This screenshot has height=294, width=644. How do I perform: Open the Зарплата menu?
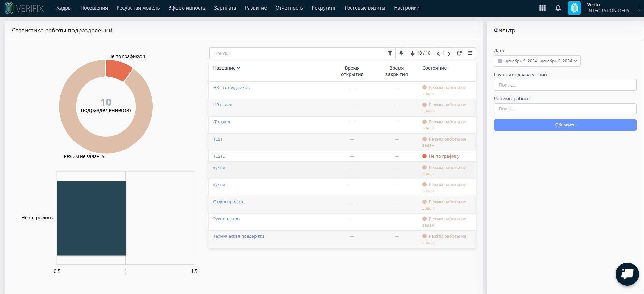[225, 8]
